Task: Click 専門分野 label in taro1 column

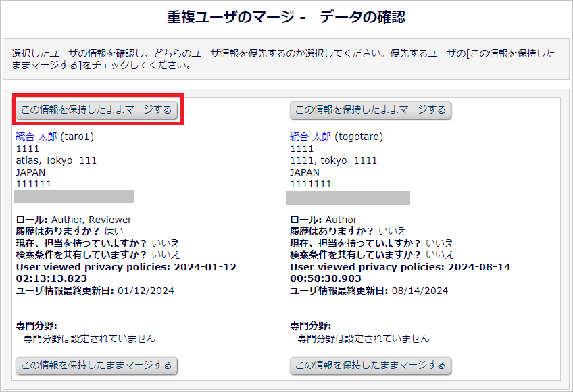Action: point(36,326)
